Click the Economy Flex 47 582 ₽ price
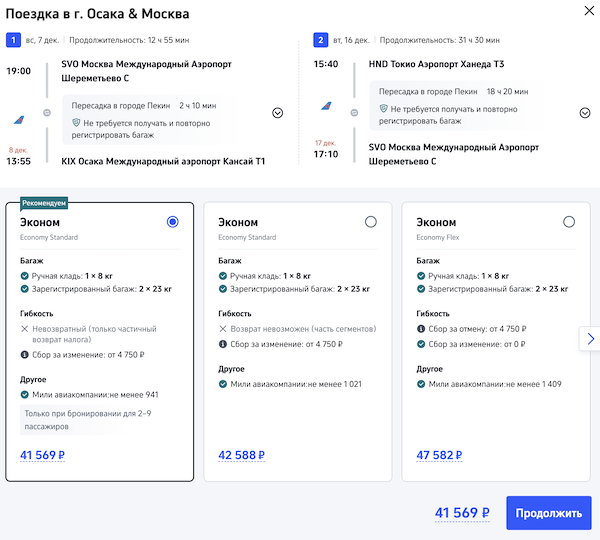 (439, 456)
